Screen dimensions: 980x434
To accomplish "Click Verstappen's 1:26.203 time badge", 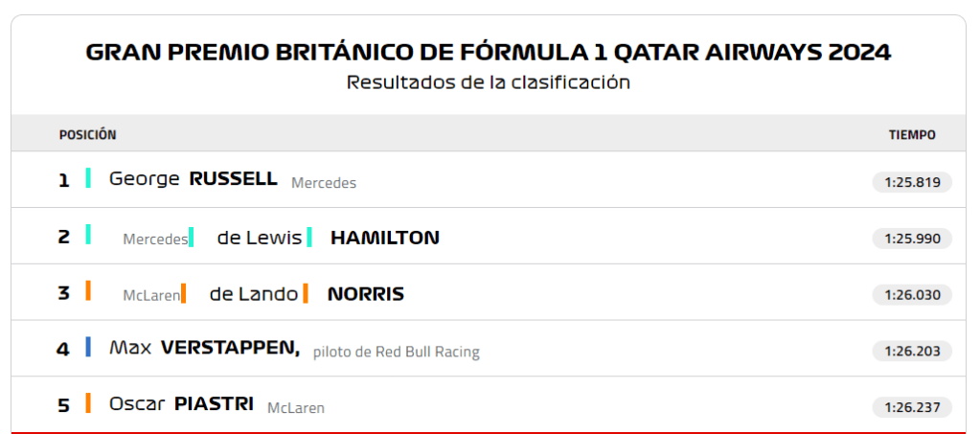I will point(911,352).
